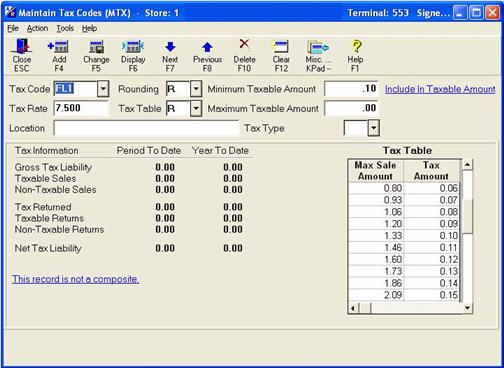Click the Clear F12 toolbar icon
Viewport: 504px width, 368px height.
(281, 55)
